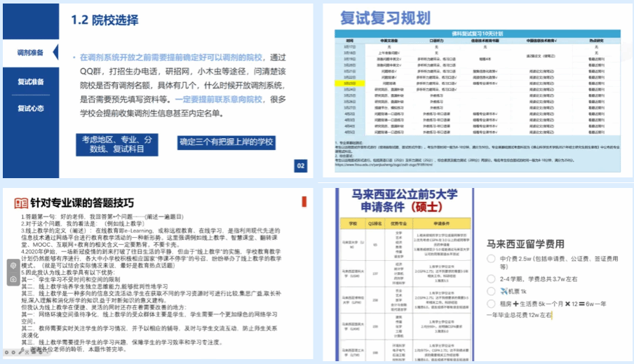
Task: Select the 调剂准备 sidebar tab
Action: tap(31, 53)
